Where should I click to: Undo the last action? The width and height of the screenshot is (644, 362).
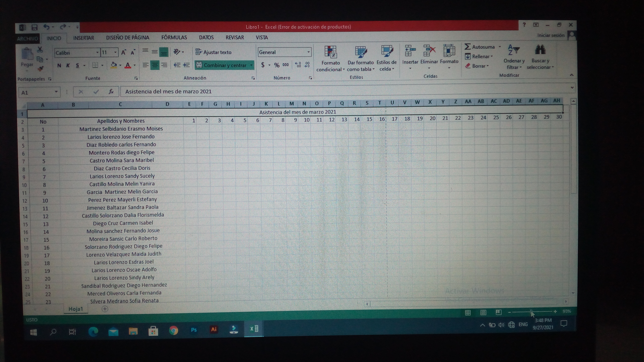(46, 27)
